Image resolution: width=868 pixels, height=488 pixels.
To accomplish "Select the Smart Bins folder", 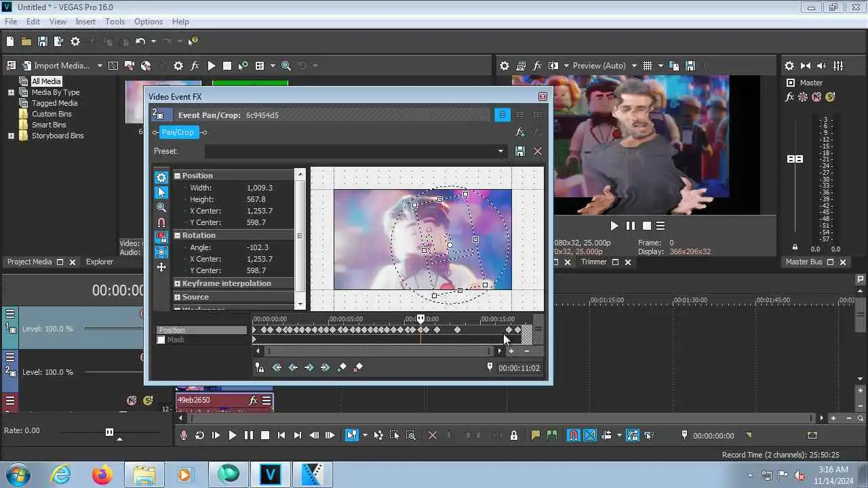I will click(49, 125).
